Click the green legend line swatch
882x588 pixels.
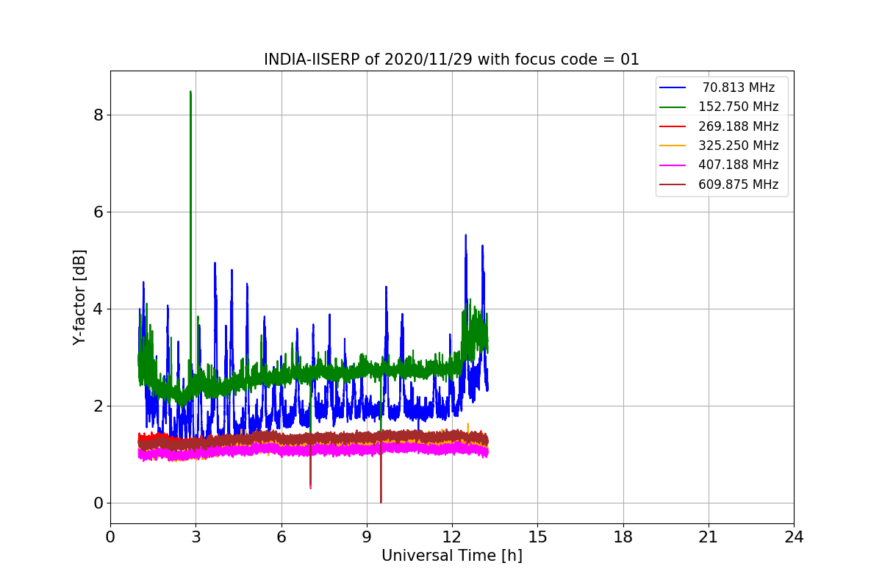click(x=673, y=107)
